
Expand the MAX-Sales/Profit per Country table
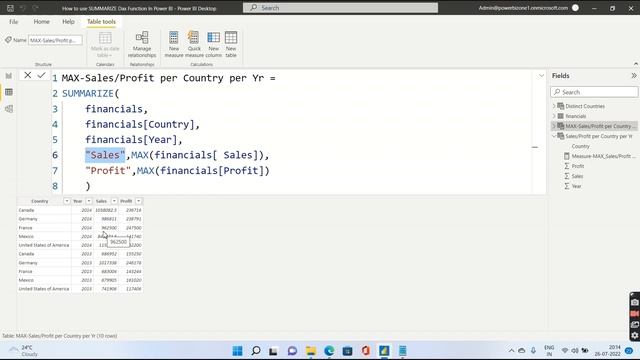point(554,126)
